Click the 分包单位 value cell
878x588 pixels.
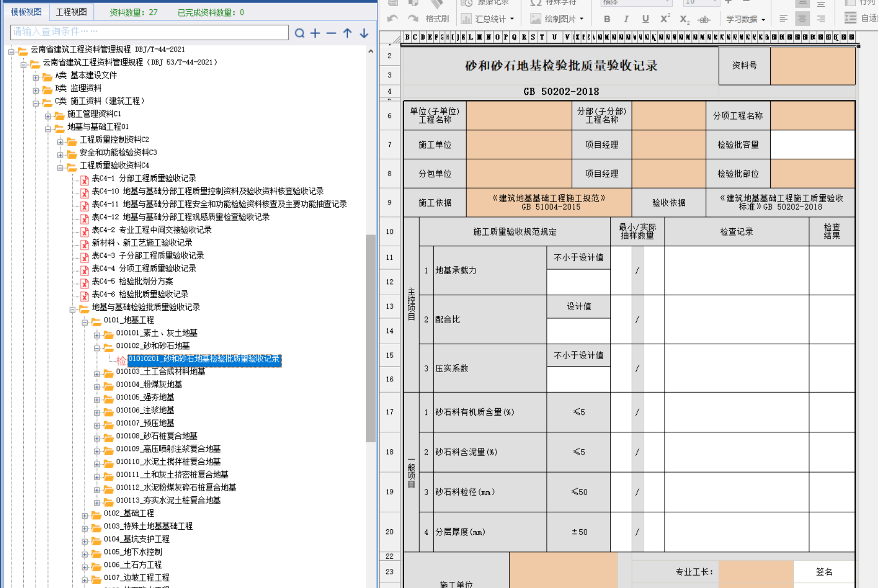519,174
